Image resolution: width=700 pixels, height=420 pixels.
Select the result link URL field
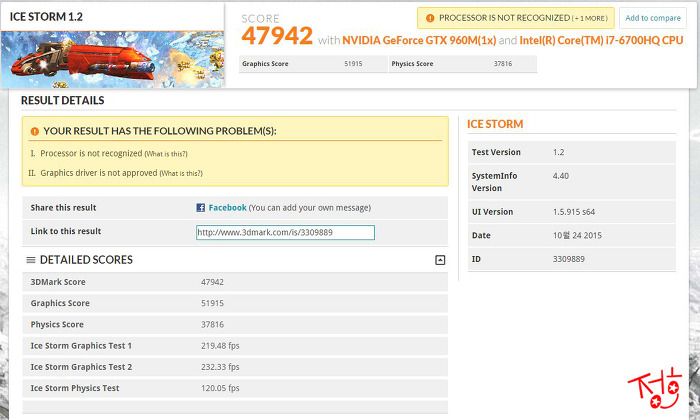[x=285, y=233]
